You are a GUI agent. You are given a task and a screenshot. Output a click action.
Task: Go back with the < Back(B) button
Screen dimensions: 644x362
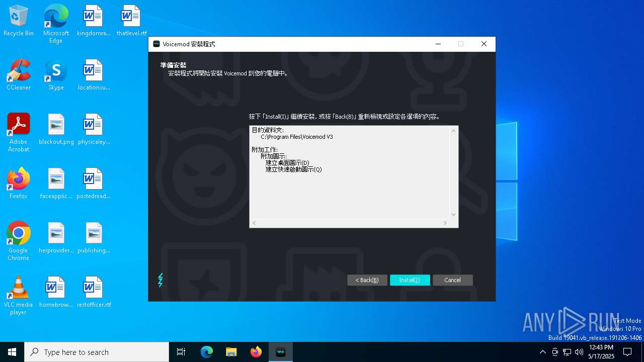367,280
